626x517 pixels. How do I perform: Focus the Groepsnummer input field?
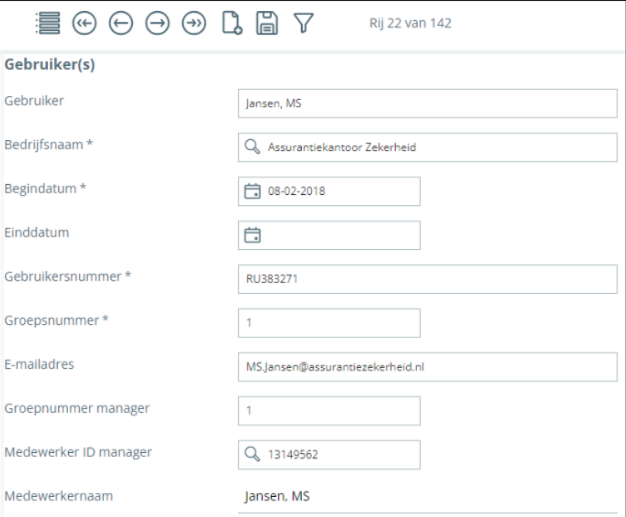coord(329,323)
